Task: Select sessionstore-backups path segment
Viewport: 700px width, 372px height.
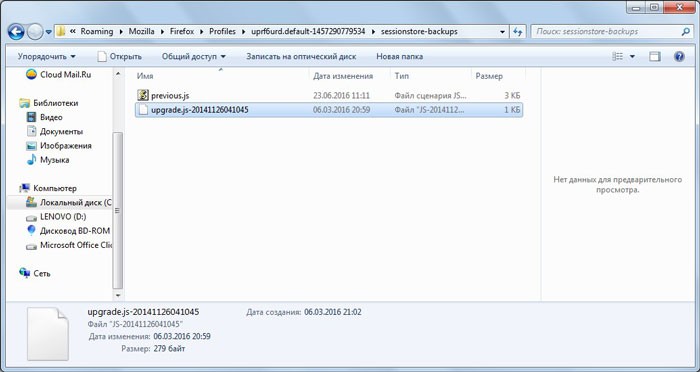Action: [x=419, y=32]
